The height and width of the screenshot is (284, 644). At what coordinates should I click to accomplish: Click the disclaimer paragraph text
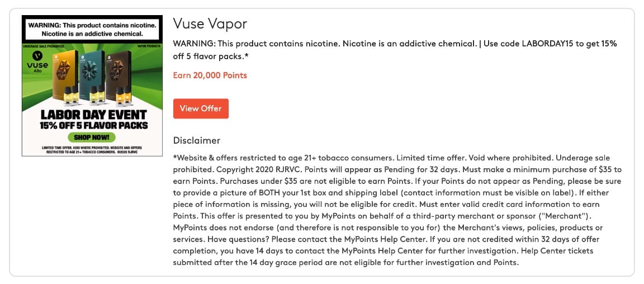point(397,210)
